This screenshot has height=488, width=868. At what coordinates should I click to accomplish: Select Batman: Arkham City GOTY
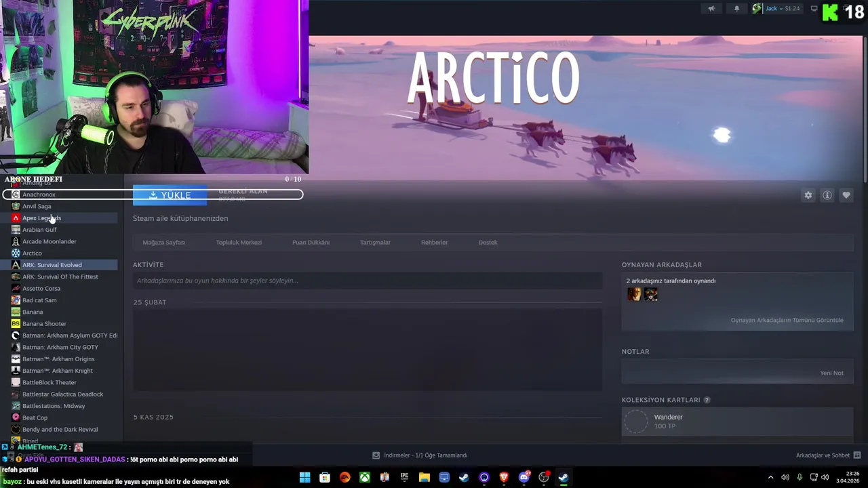point(60,347)
